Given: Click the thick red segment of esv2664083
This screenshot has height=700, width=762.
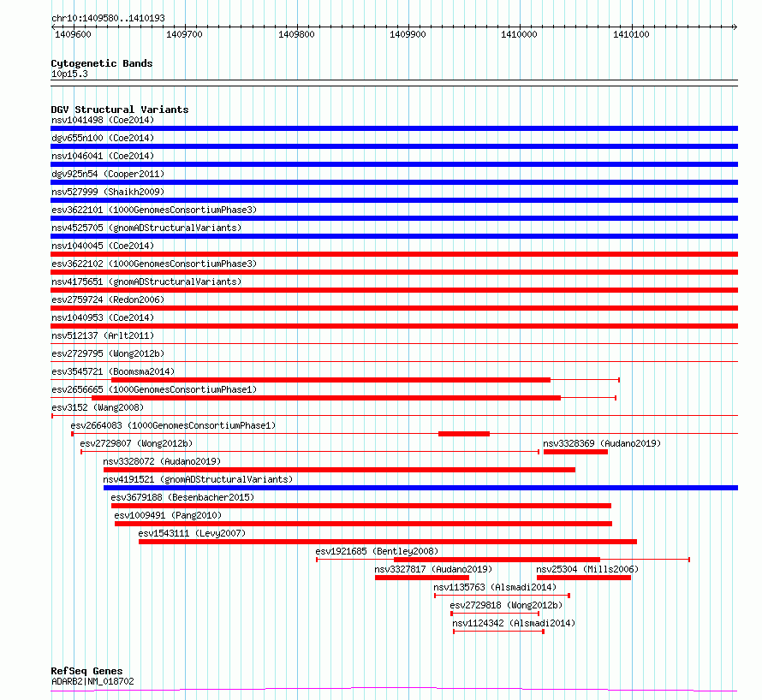Looking at the screenshot, I should (x=464, y=434).
